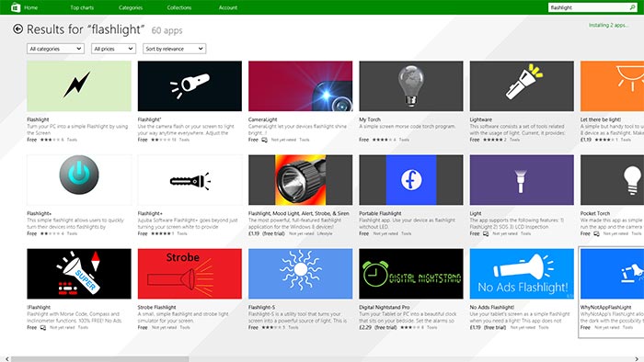
Task: Open the CameraLight red tile
Action: (300, 86)
